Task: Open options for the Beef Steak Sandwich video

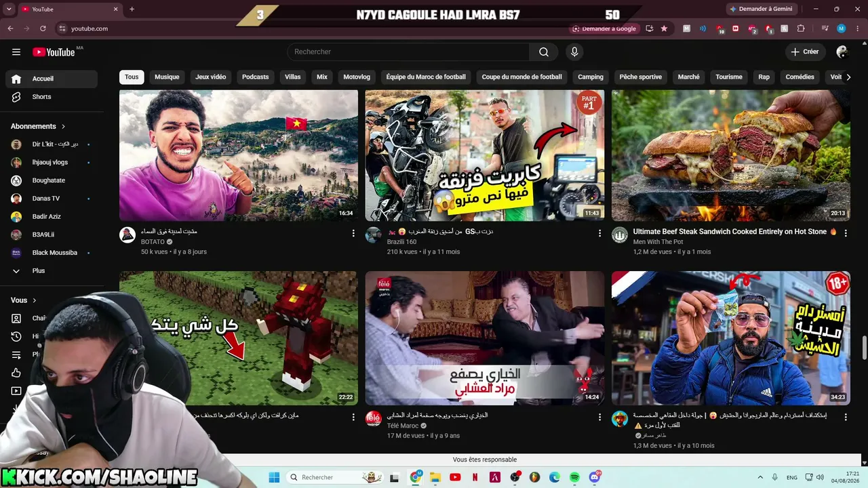Action: 846,233
